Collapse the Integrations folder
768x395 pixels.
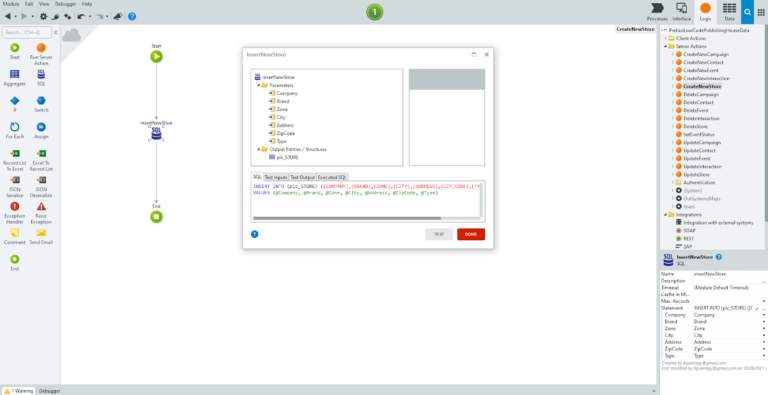[x=666, y=214]
